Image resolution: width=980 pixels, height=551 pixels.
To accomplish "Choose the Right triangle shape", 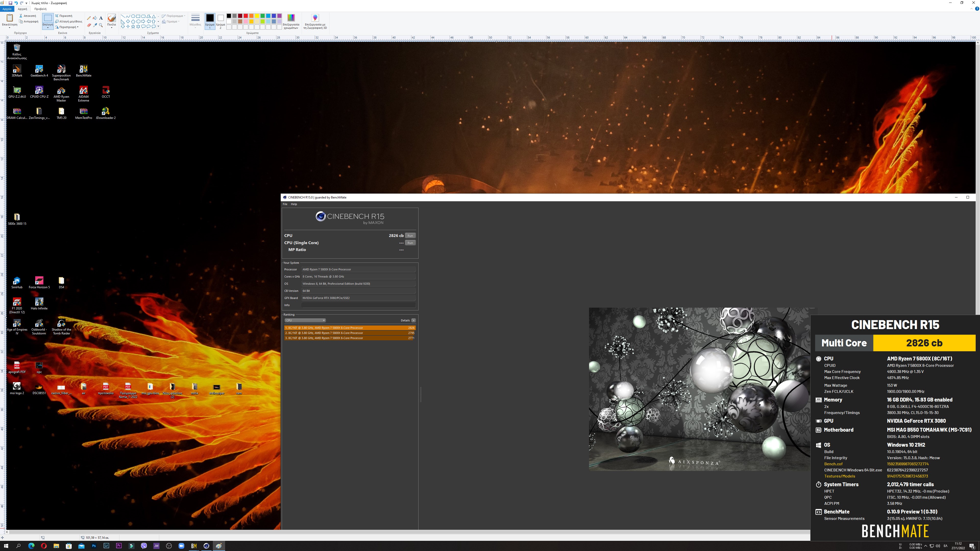I will coord(123,21).
